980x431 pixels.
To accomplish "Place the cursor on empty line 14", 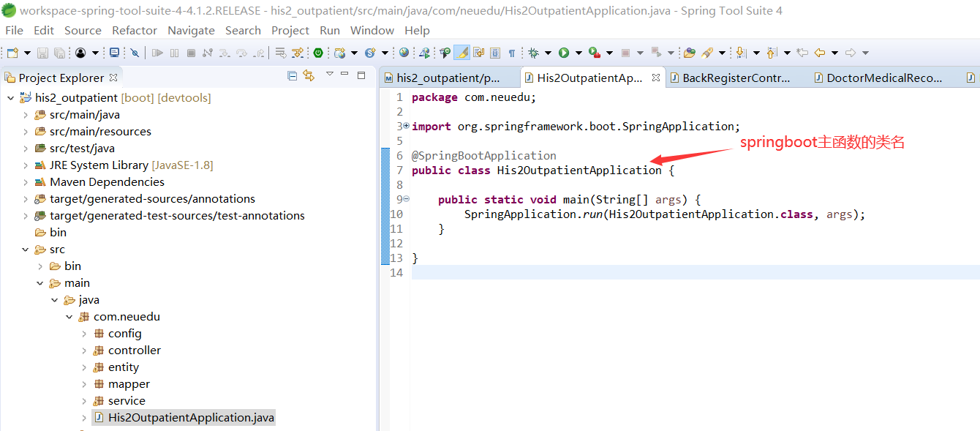I will pos(695,272).
